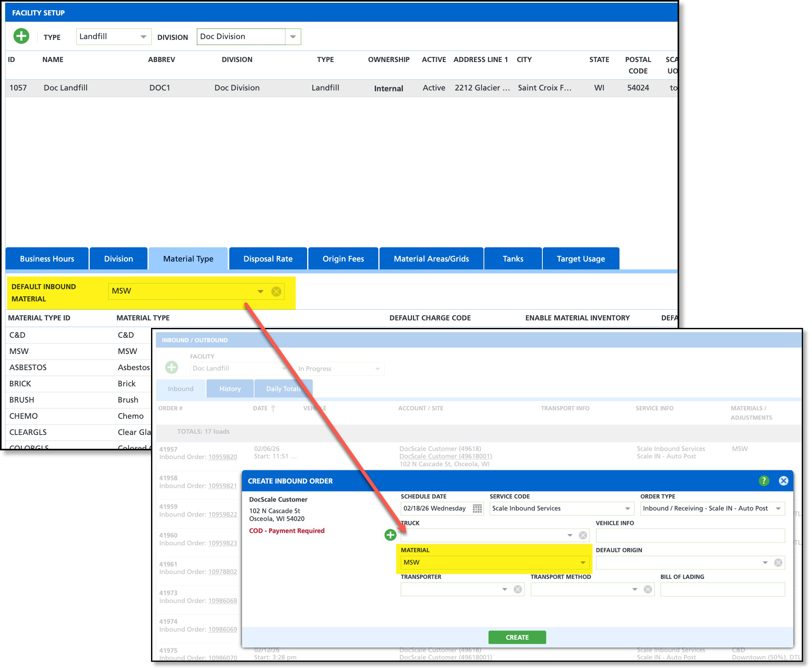This screenshot has width=812, height=670.
Task: Expand the Material MSW dropdown
Action: point(583,563)
